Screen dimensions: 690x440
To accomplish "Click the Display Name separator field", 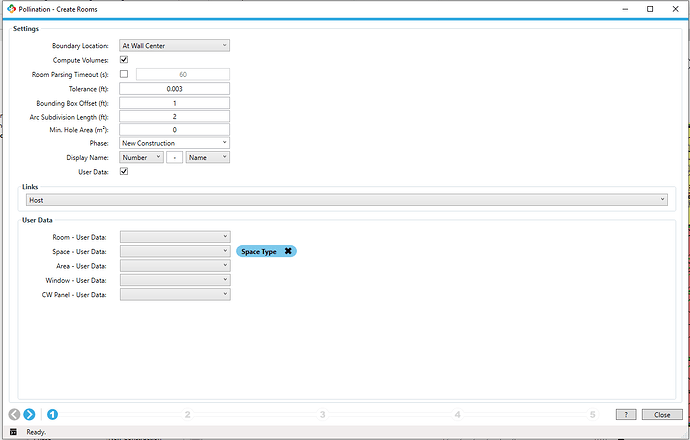I will [175, 157].
